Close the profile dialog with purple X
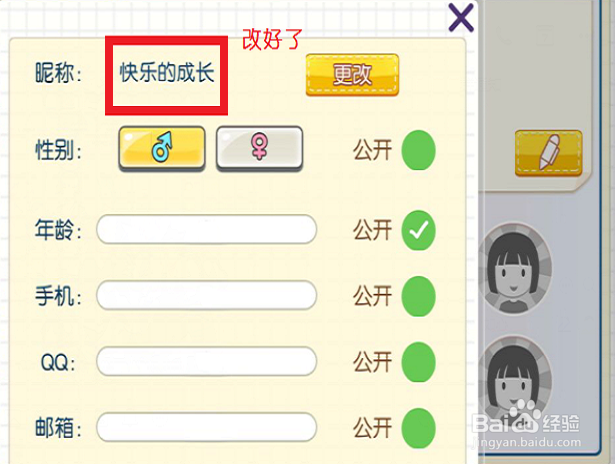 click(x=461, y=18)
